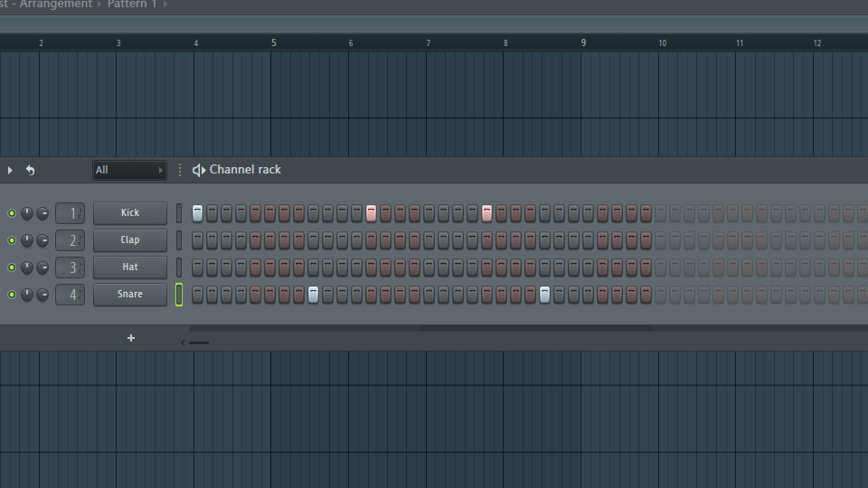The image size is (868, 488).
Task: Click the swing slider left arrow
Action: click(184, 343)
